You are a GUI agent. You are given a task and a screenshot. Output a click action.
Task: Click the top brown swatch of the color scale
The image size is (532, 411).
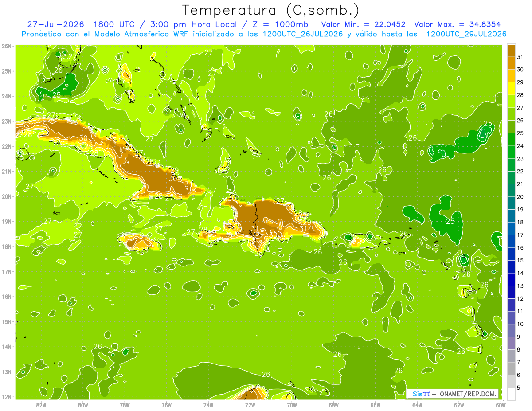pyautogui.click(x=511, y=51)
